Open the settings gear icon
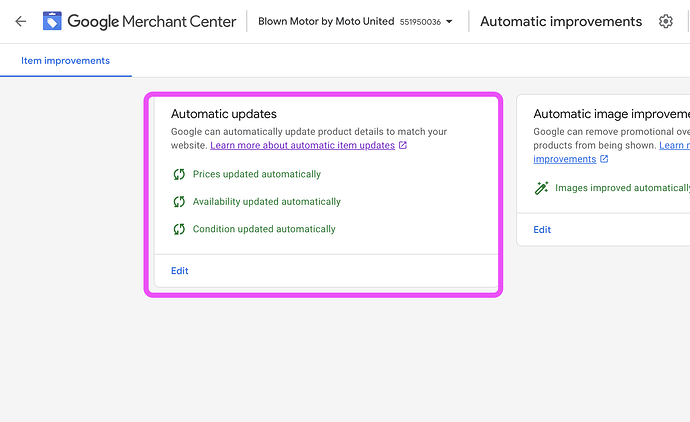The image size is (690, 422). (x=666, y=21)
